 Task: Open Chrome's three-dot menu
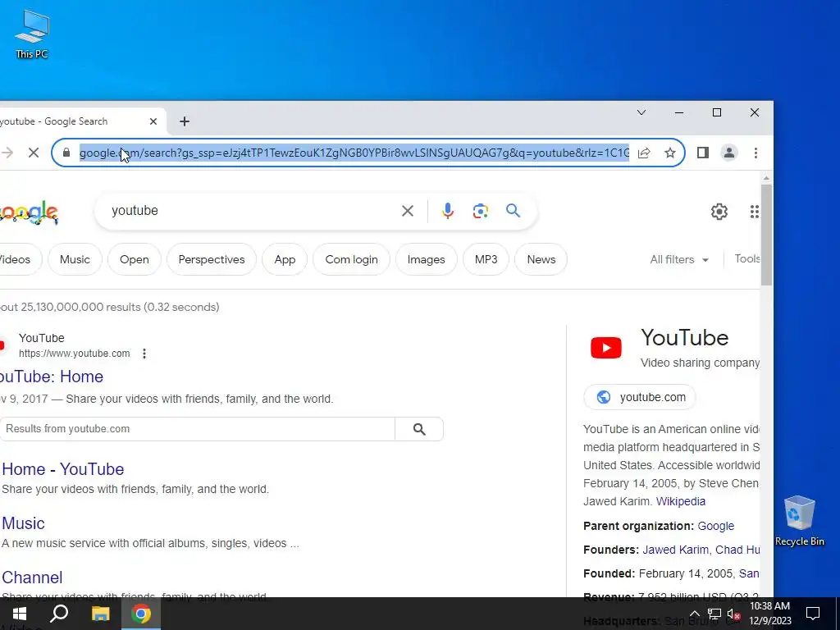(756, 153)
